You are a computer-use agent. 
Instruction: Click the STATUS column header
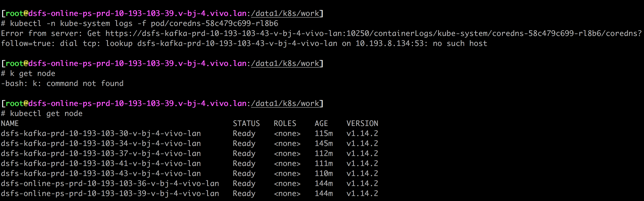click(246, 123)
